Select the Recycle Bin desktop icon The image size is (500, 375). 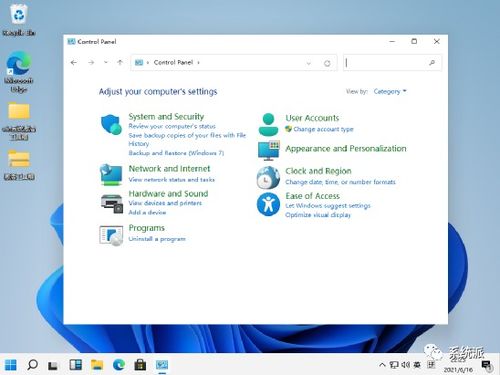click(x=19, y=20)
